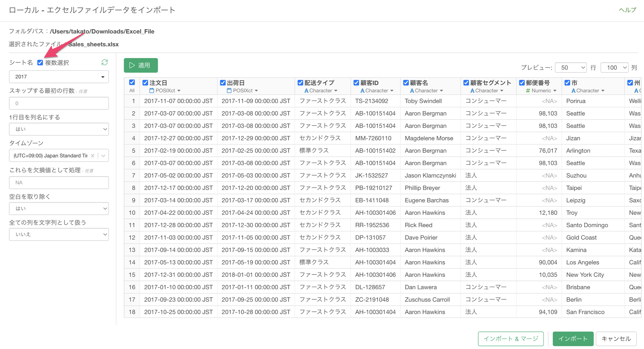Click the NA missing values input field

click(x=59, y=183)
